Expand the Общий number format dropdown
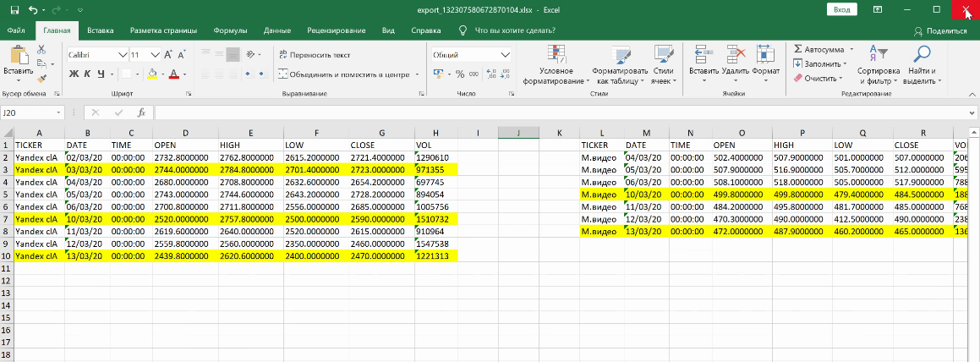 coord(506,54)
